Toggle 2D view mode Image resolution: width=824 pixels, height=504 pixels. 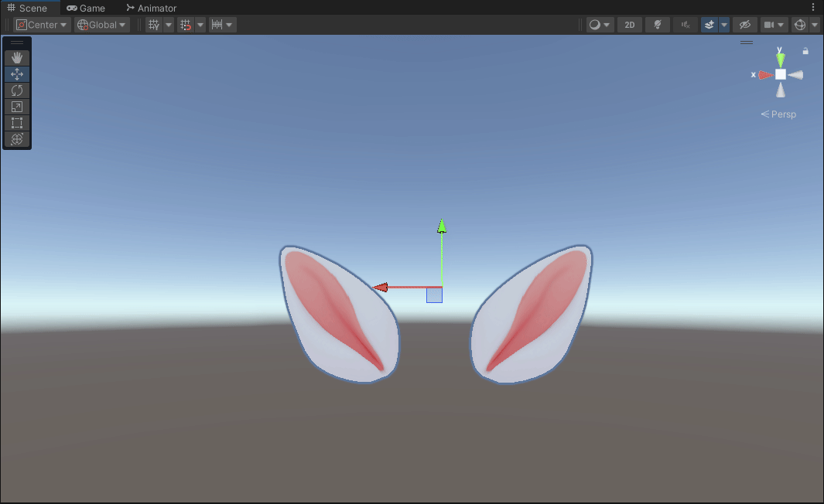[630, 25]
